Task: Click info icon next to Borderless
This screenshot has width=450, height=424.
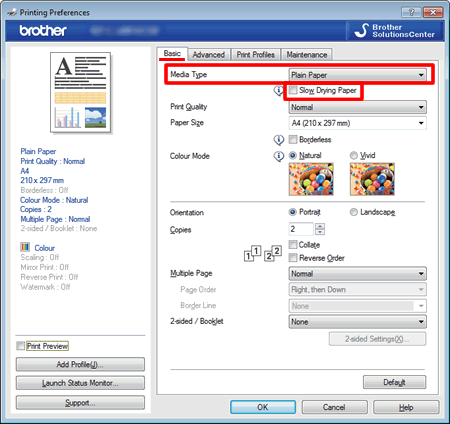Action: point(279,140)
